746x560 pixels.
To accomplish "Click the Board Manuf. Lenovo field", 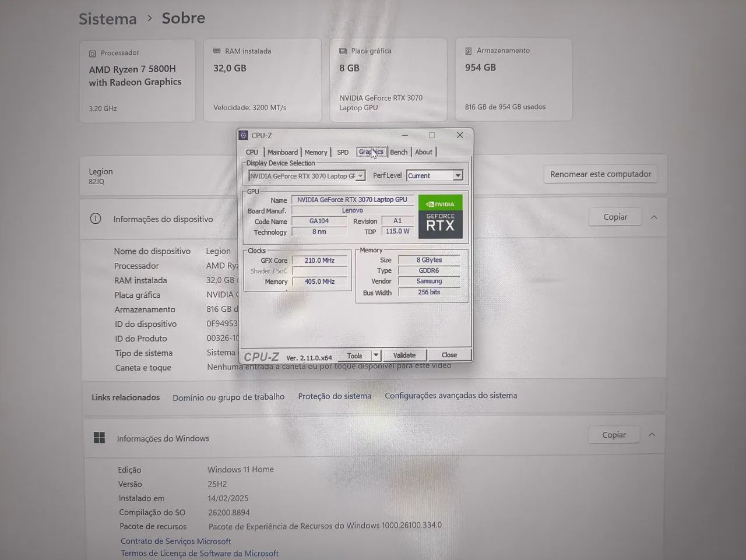I will (x=352, y=210).
